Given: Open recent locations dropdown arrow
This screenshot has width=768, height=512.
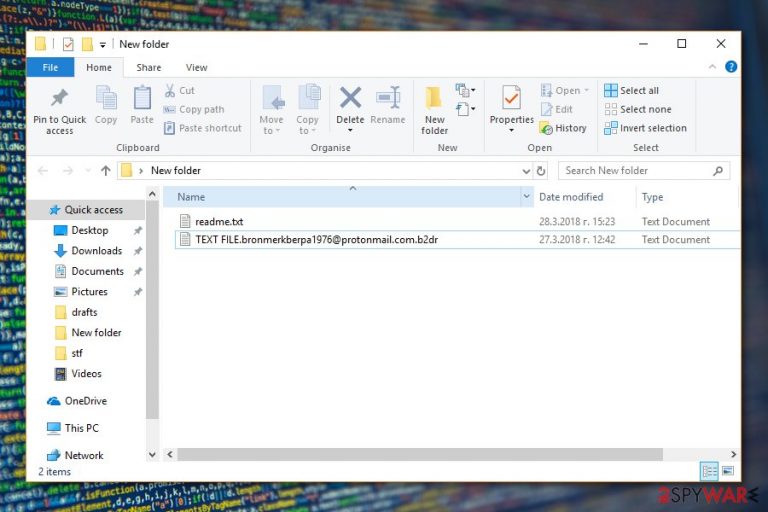Looking at the screenshot, I should pyautogui.click(x=88, y=171).
